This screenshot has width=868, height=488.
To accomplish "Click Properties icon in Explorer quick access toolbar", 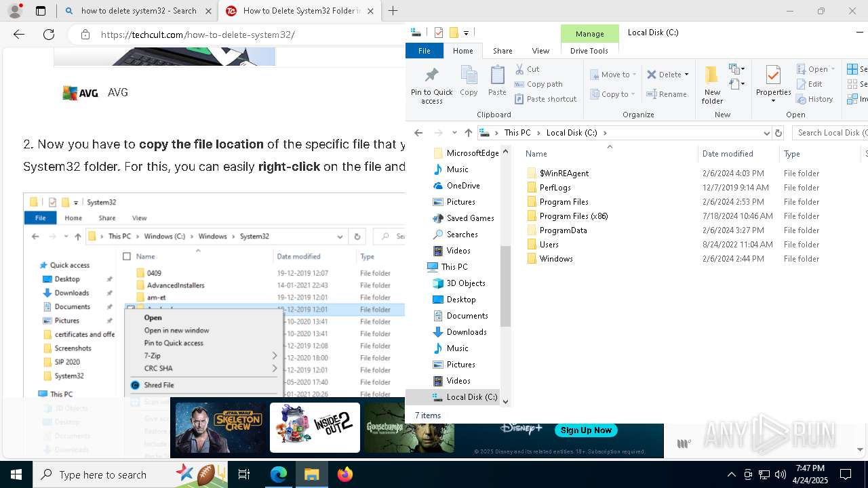I will 438,33.
